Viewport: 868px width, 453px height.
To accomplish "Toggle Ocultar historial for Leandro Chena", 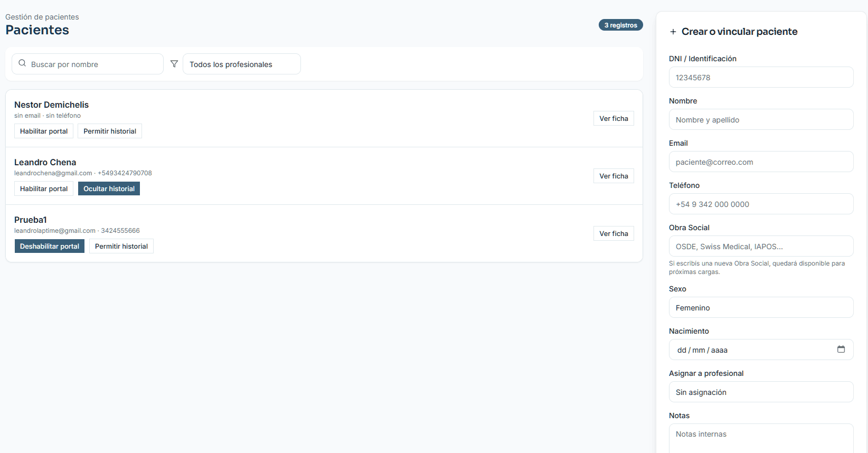I will [x=109, y=188].
